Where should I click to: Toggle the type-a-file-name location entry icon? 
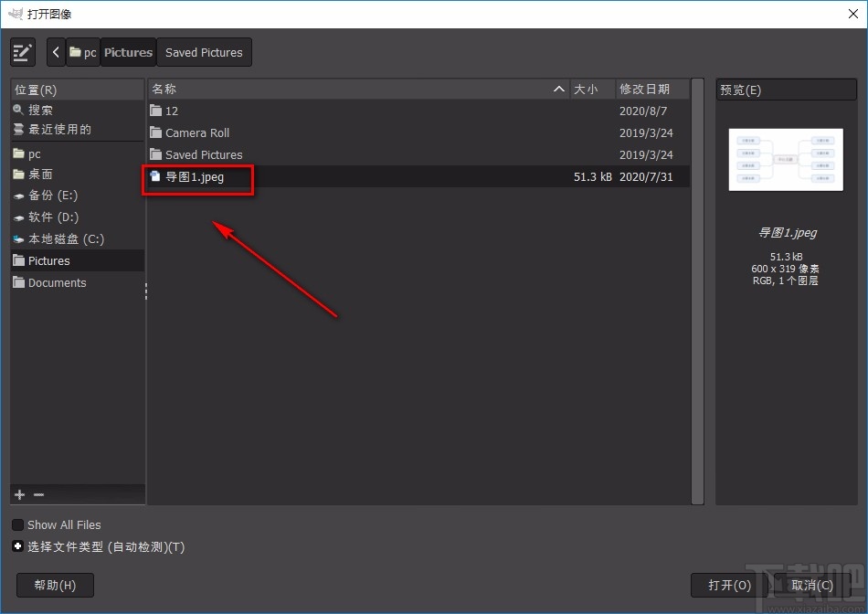[x=23, y=52]
